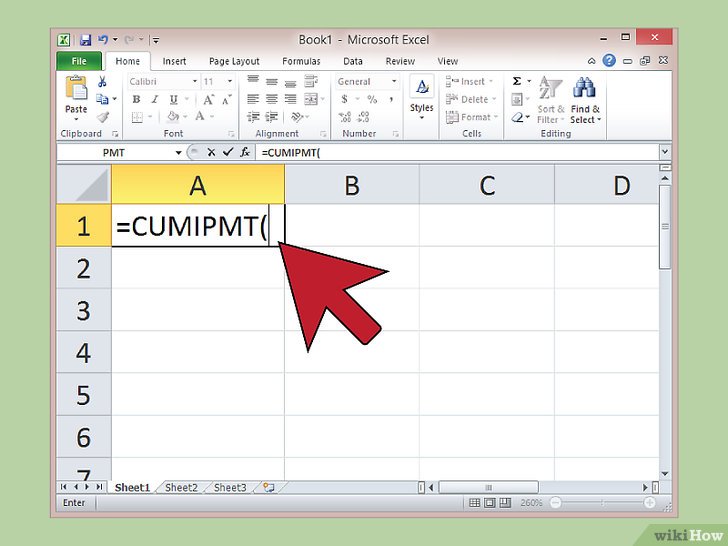Open the Styles gallery button
This screenshot has width=728, height=546.
(422, 98)
